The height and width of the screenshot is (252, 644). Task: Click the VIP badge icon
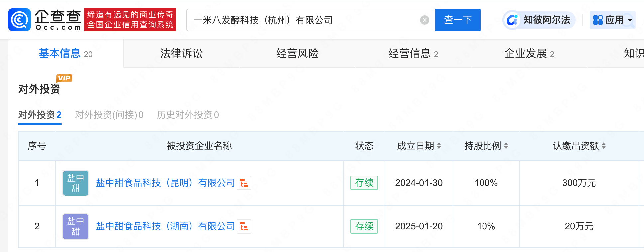[x=64, y=78]
